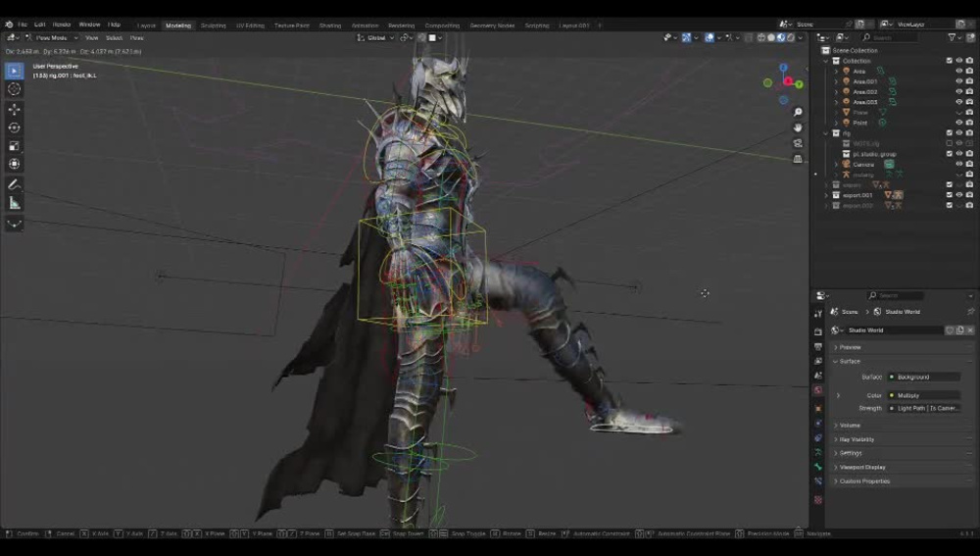Open the Edit menu
The image size is (980, 556).
click(x=39, y=25)
